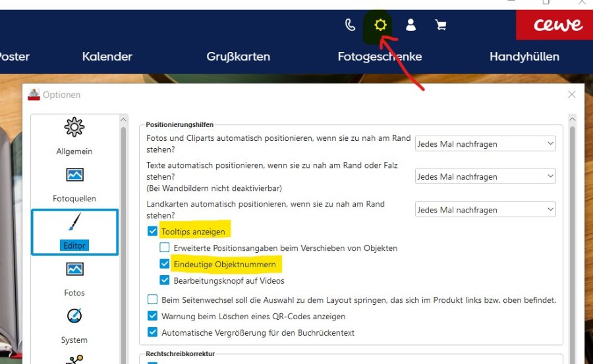The image size is (593, 364).
Task: Open the shopping cart icon
Action: [441, 25]
